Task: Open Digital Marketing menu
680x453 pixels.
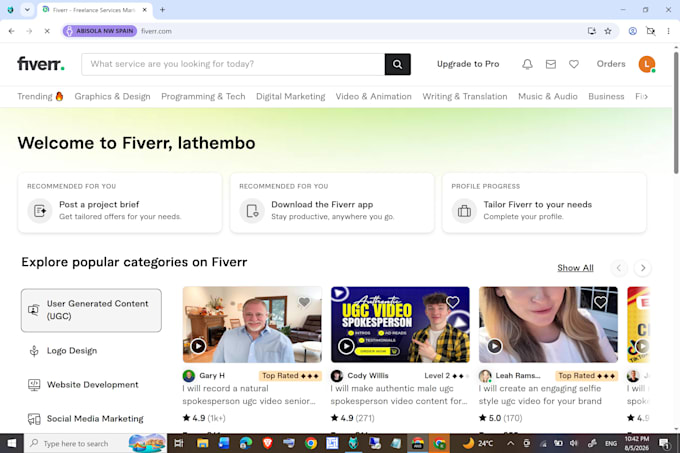Action: 291,97
